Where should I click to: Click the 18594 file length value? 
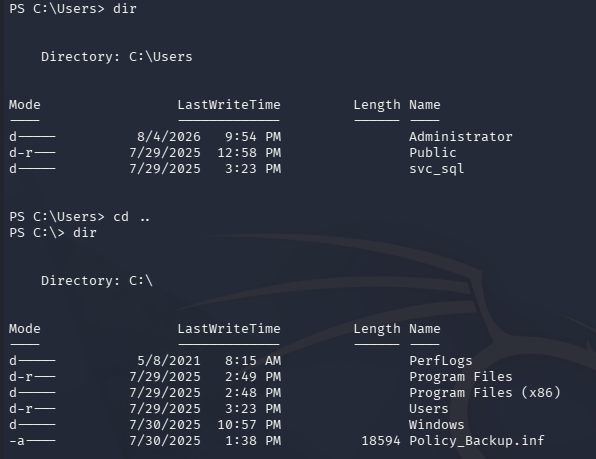(381, 441)
